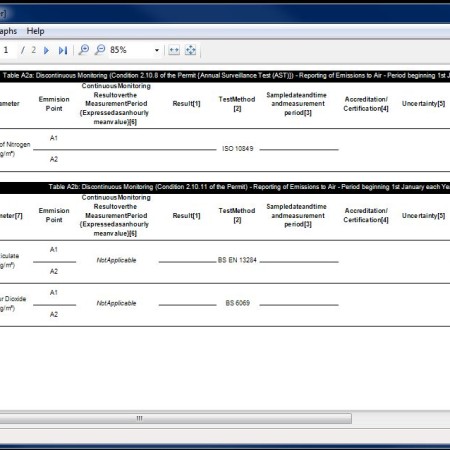Zoom out of the report
This screenshot has height=450, width=450.
pyautogui.click(x=100, y=50)
